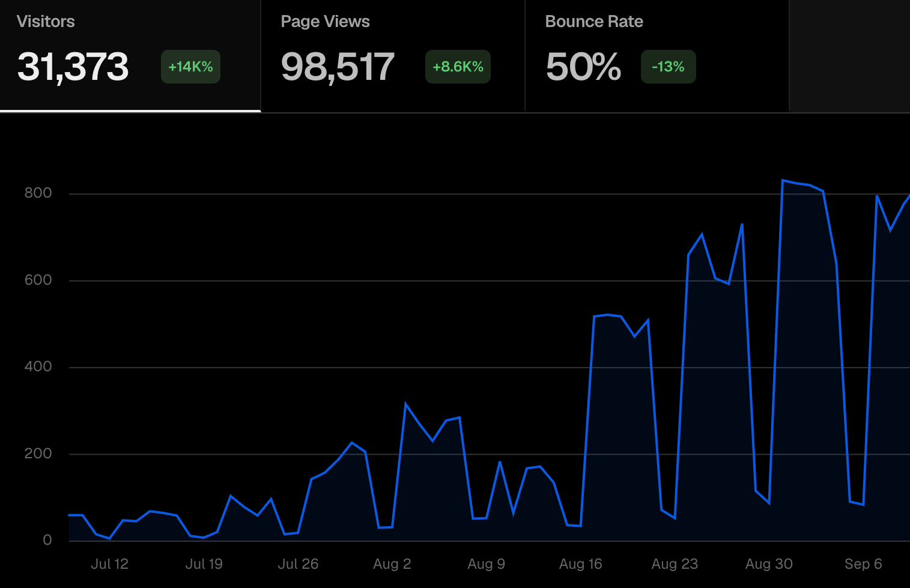Click the Aug 2 date label
Viewport: 910px width, 588px height.
tap(392, 564)
